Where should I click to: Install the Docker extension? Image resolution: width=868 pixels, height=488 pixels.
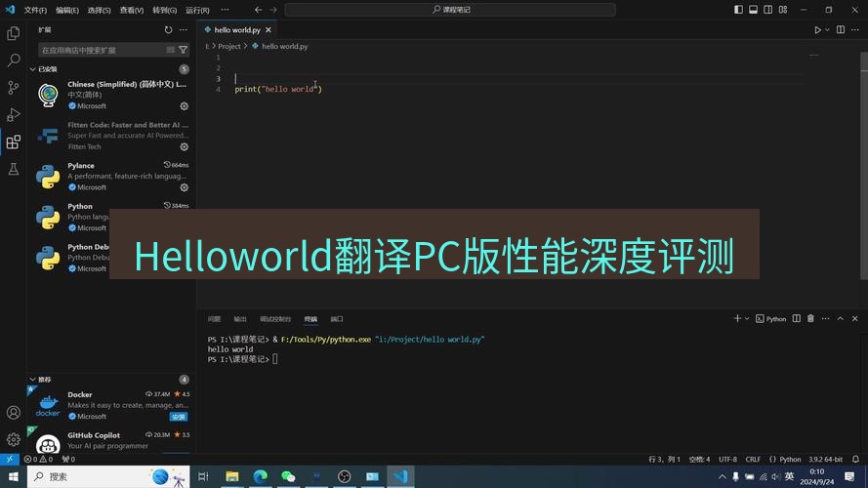[x=179, y=417]
